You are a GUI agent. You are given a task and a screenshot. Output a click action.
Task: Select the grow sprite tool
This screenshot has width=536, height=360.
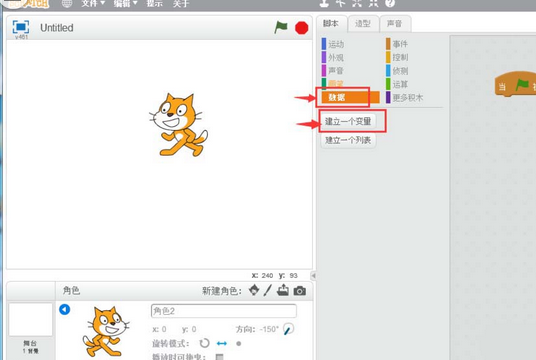coord(357,3)
